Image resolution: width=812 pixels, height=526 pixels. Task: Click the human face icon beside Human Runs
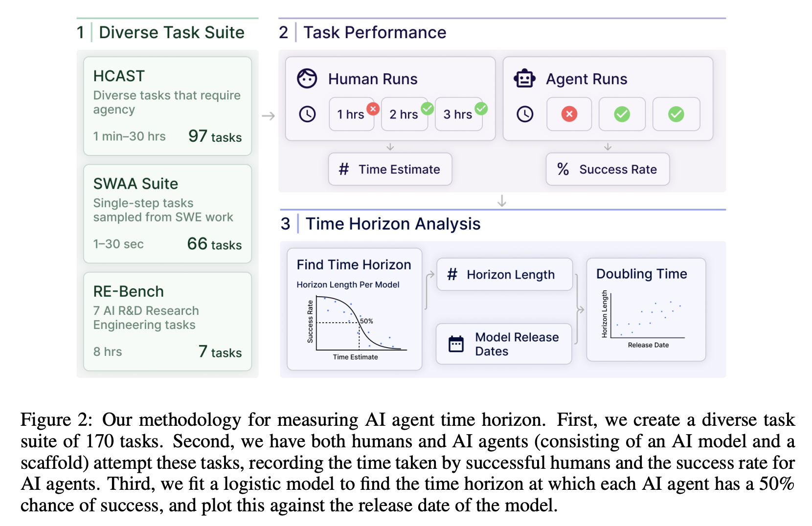click(307, 79)
